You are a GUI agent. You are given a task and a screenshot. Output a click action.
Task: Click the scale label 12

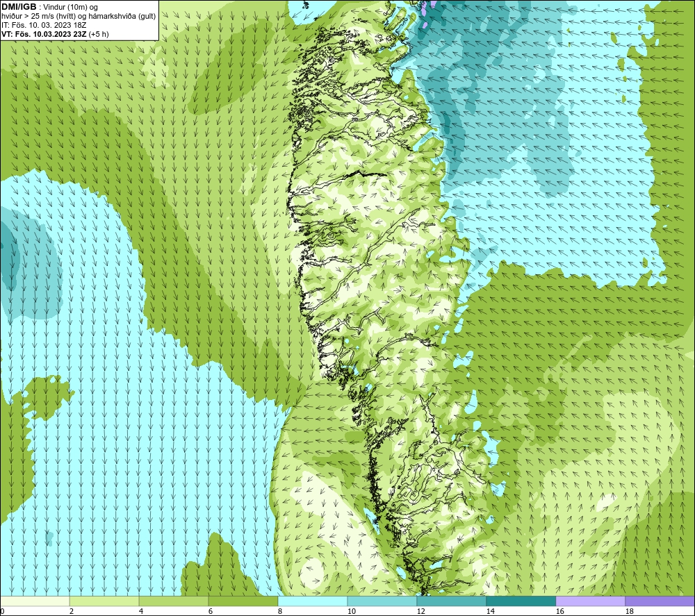420,612
